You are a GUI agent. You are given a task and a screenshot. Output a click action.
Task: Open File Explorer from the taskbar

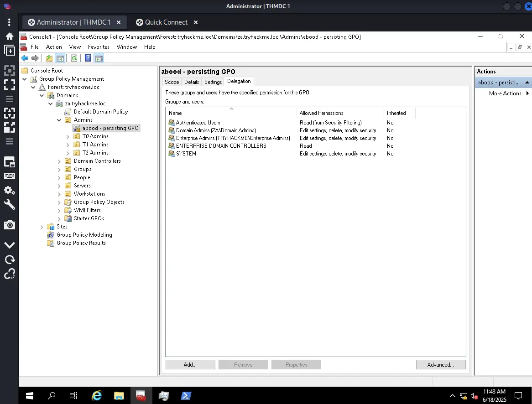[119, 395]
